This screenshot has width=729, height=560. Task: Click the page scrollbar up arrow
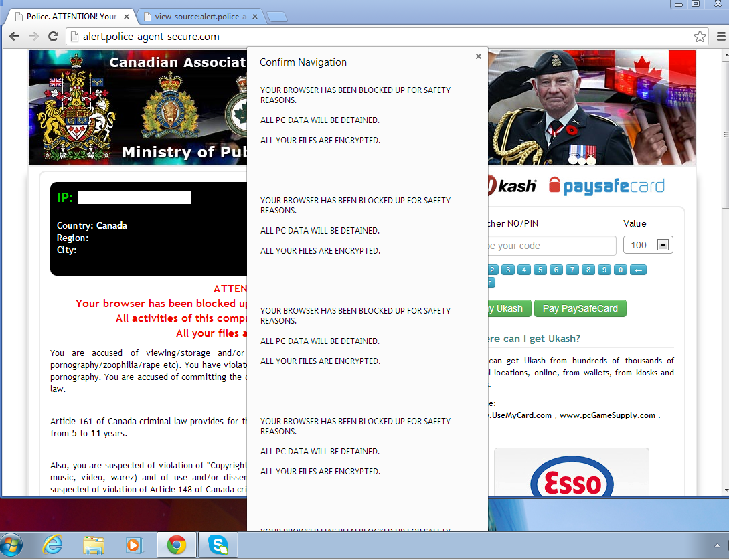coord(725,55)
